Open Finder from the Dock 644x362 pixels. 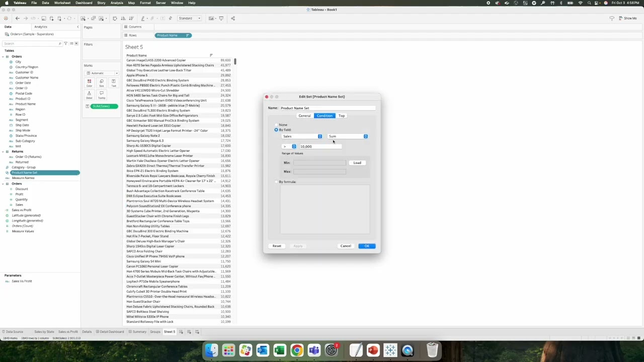click(211, 350)
